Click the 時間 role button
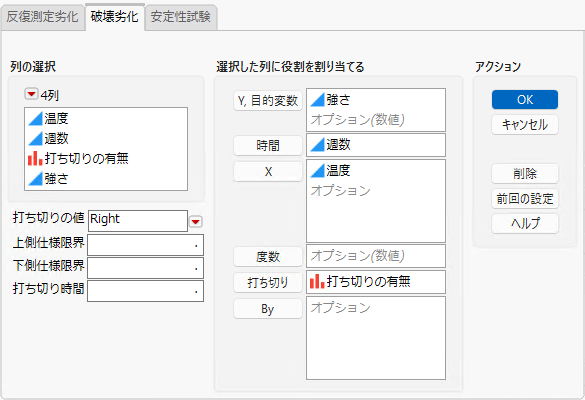This screenshot has height=400, width=585. tap(268, 145)
